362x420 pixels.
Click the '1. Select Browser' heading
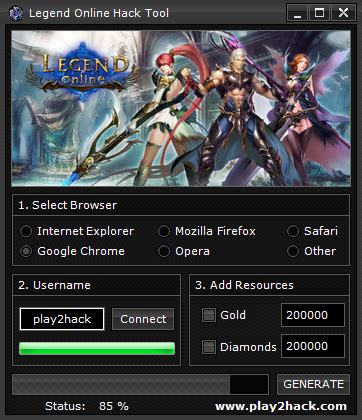pyautogui.click(x=68, y=205)
